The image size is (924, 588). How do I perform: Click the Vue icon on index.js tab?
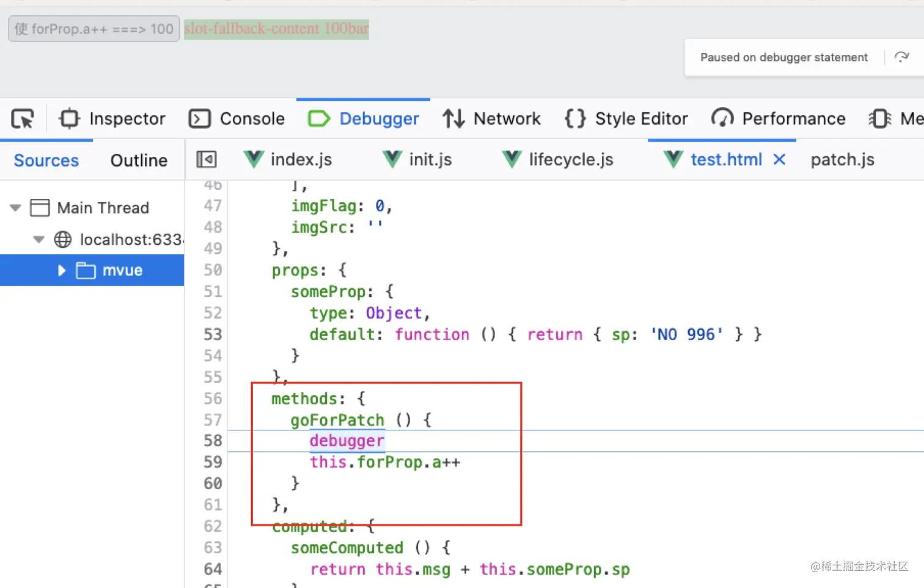[x=254, y=159]
